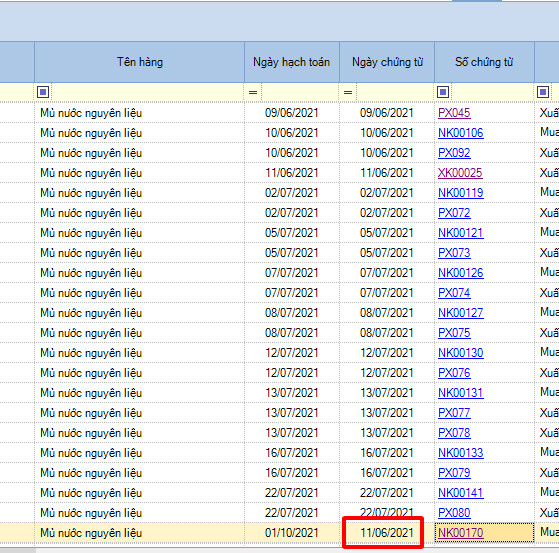Click Ngày chứng từ filter input field

(x=395, y=92)
